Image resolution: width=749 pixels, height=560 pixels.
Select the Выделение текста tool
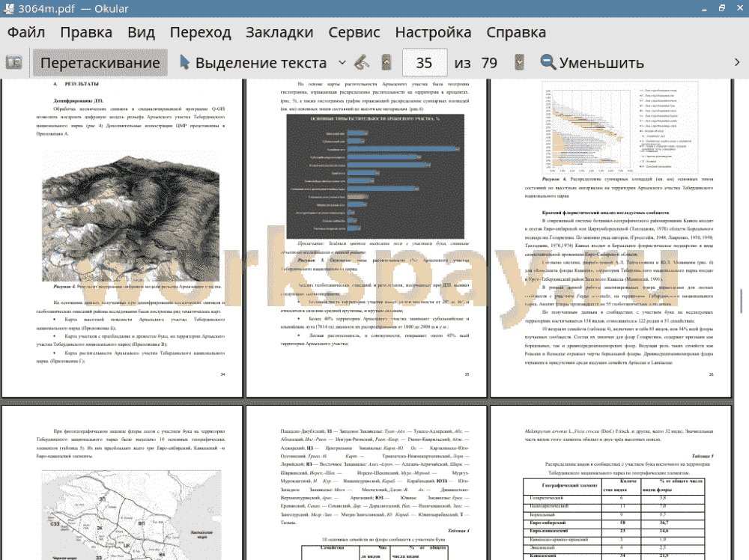(253, 63)
